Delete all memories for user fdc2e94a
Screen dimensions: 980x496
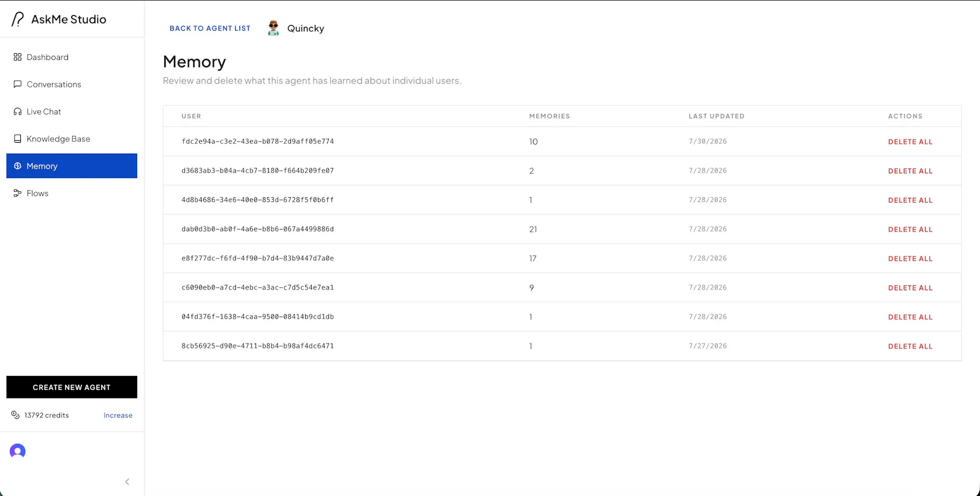[x=910, y=142]
